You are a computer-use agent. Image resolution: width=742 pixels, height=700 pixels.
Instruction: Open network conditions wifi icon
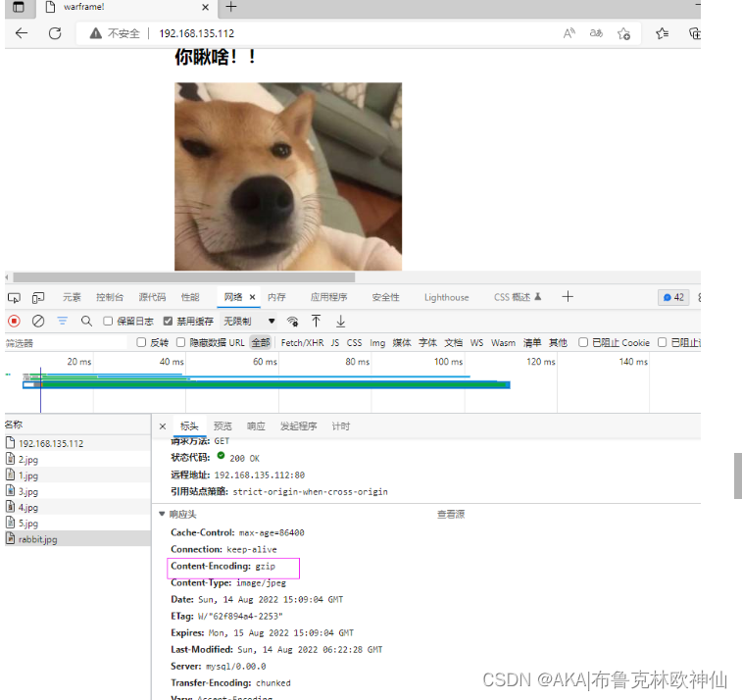pyautogui.click(x=292, y=322)
